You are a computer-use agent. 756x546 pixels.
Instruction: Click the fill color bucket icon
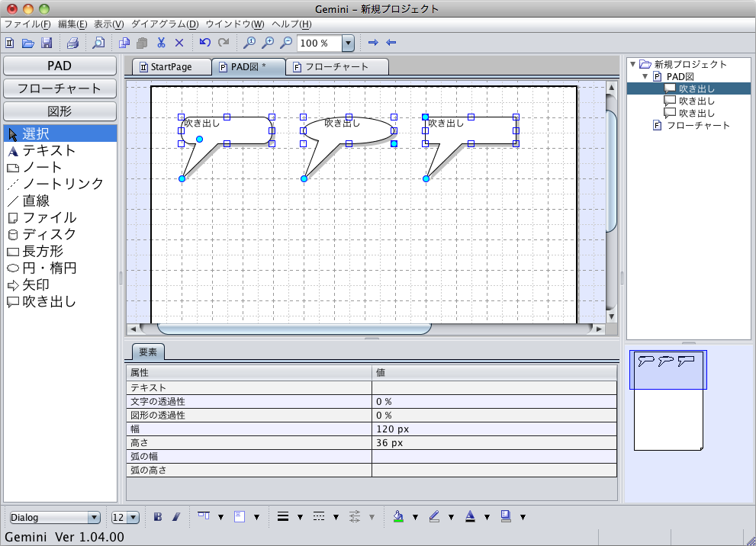click(398, 516)
